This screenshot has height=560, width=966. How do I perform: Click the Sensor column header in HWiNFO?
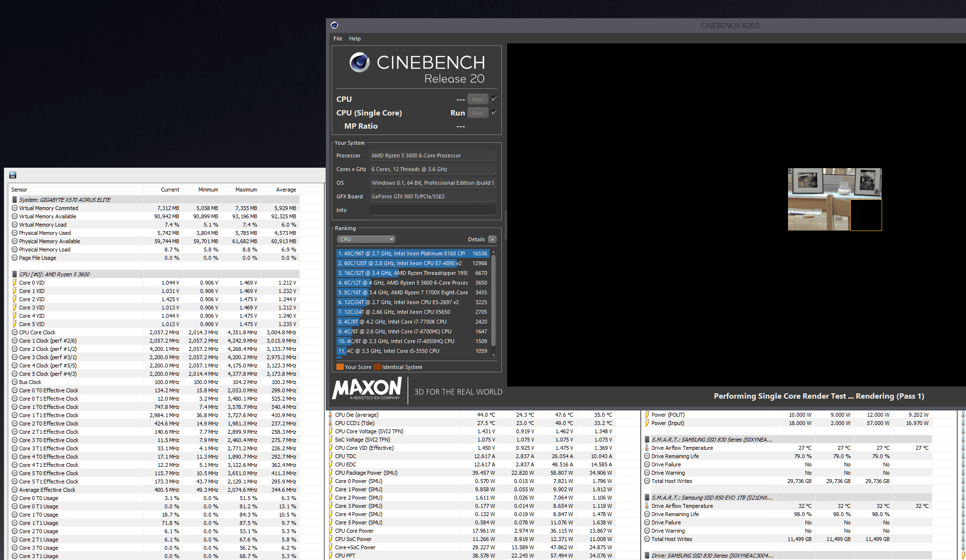pyautogui.click(x=75, y=190)
